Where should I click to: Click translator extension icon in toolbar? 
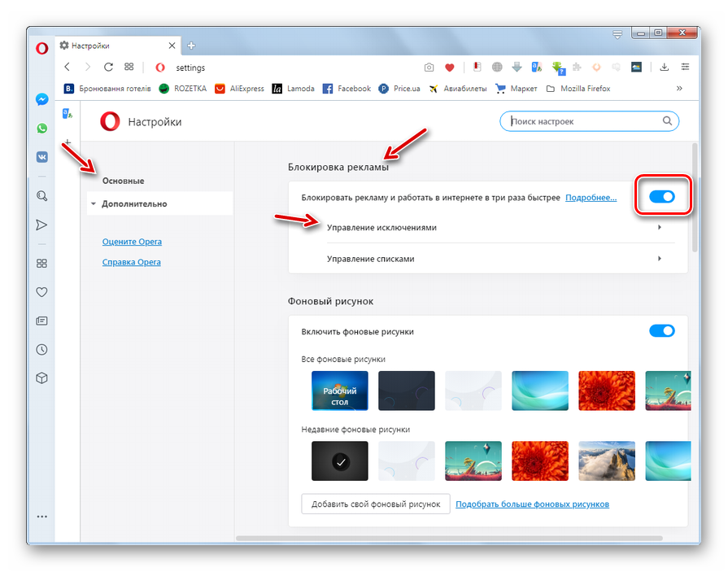click(537, 68)
